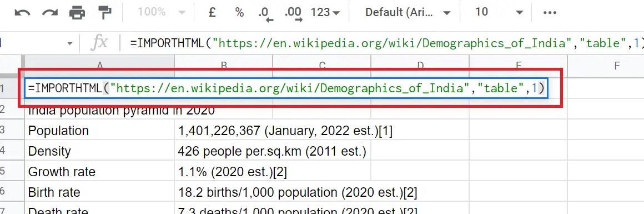Select column C header
The width and height of the screenshot is (644, 214).
pos(321,65)
